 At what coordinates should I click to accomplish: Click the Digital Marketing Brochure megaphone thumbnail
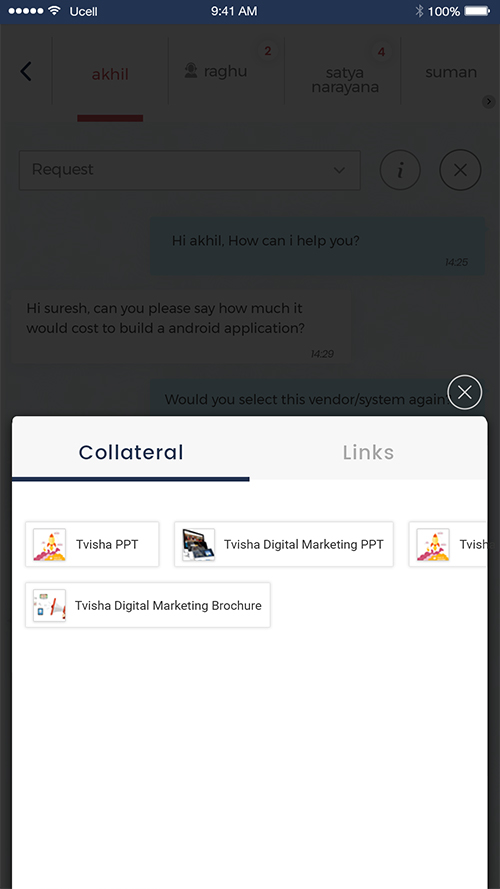pyautogui.click(x=49, y=606)
